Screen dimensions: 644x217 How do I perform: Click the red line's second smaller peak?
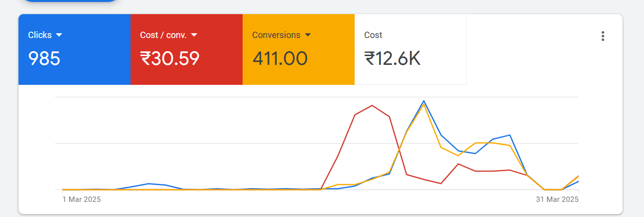pos(458,164)
